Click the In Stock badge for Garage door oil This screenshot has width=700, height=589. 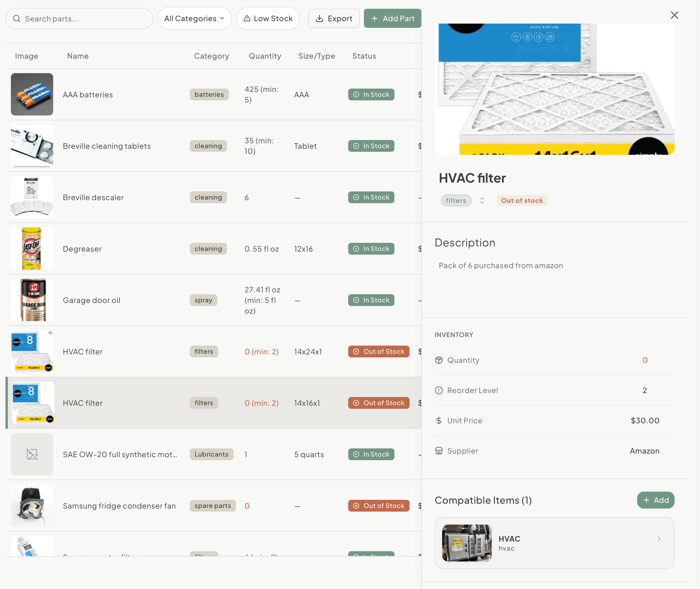coord(371,300)
